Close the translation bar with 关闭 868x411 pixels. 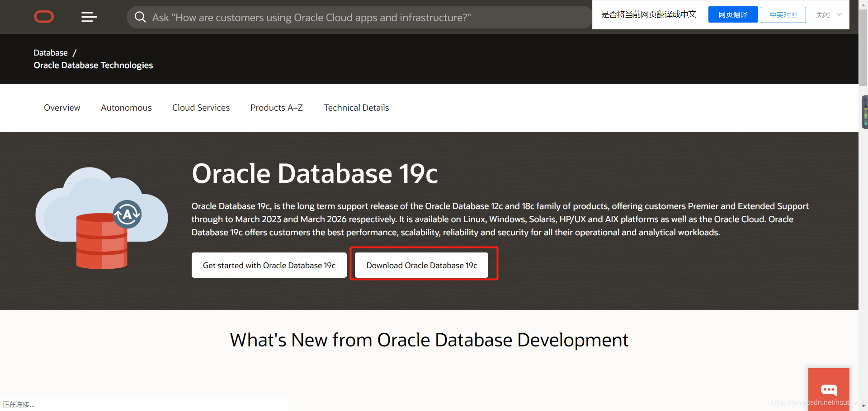pyautogui.click(x=823, y=15)
